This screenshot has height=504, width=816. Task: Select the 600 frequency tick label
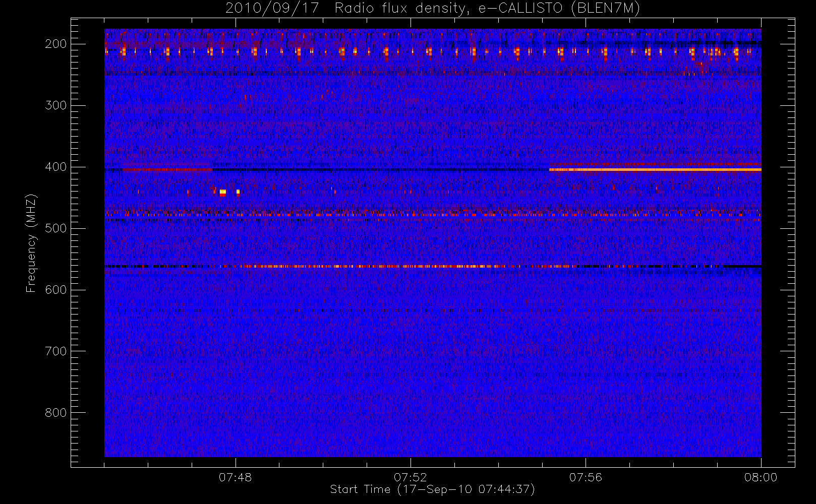[56, 290]
